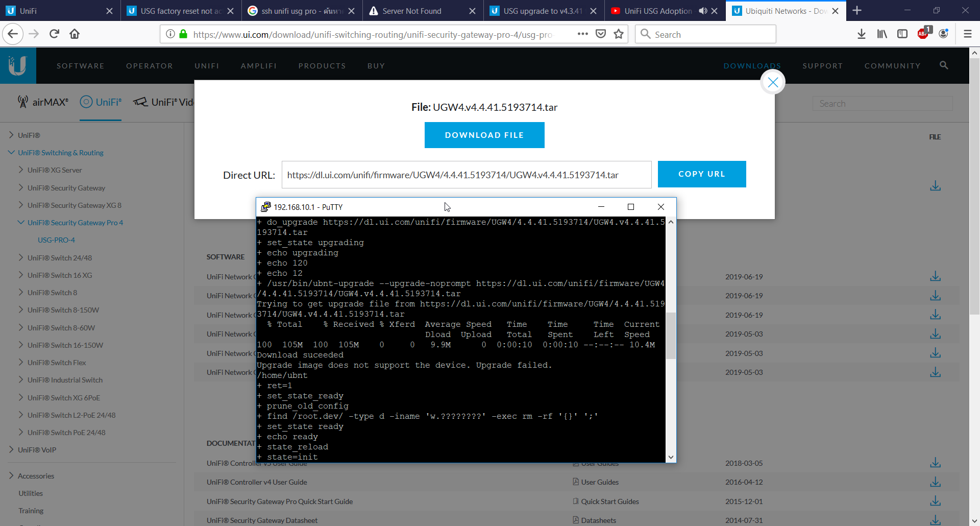The height and width of the screenshot is (526, 980).
Task: Expand the Accessories category
Action: coord(11,476)
